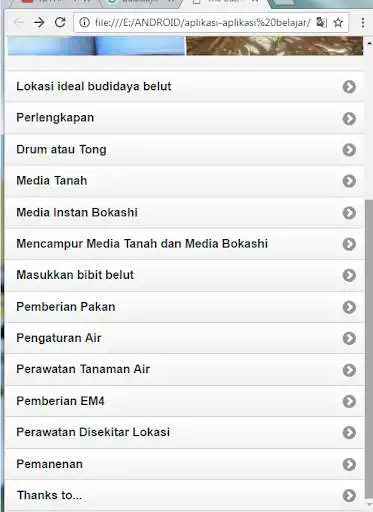Image resolution: width=373 pixels, height=512 pixels.
Task: Open the Thanks to... entry
Action: pyautogui.click(x=185, y=495)
